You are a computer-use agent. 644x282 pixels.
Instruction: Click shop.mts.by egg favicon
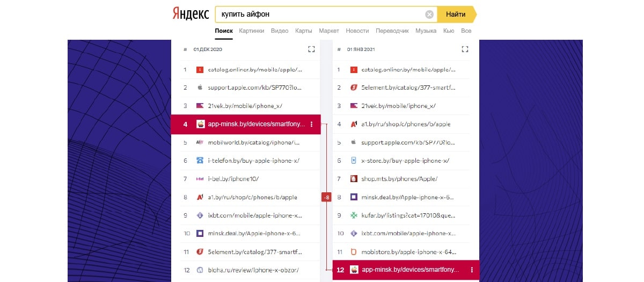tap(354, 179)
